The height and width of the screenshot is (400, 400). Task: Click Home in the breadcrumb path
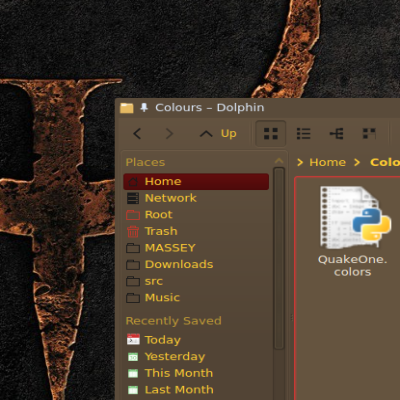tap(328, 162)
